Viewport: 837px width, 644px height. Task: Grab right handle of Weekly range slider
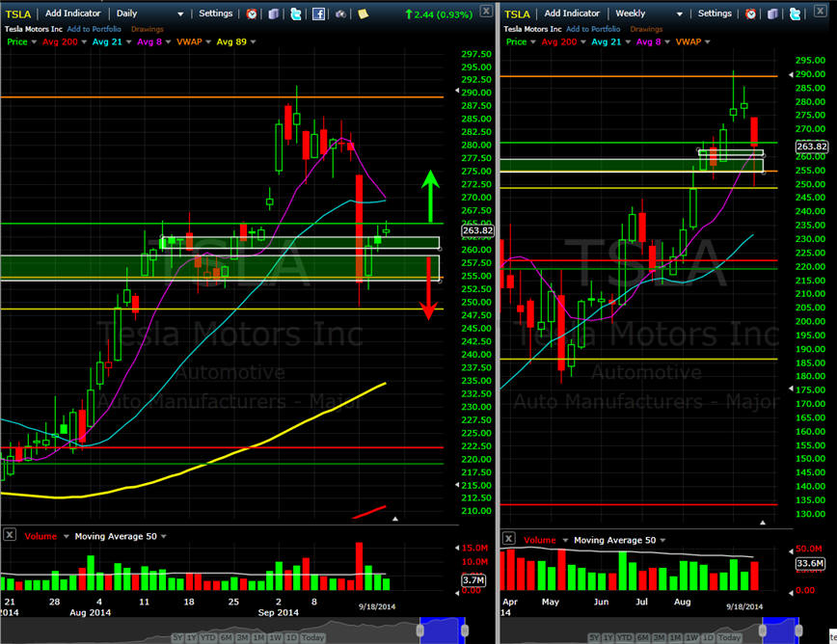click(798, 631)
